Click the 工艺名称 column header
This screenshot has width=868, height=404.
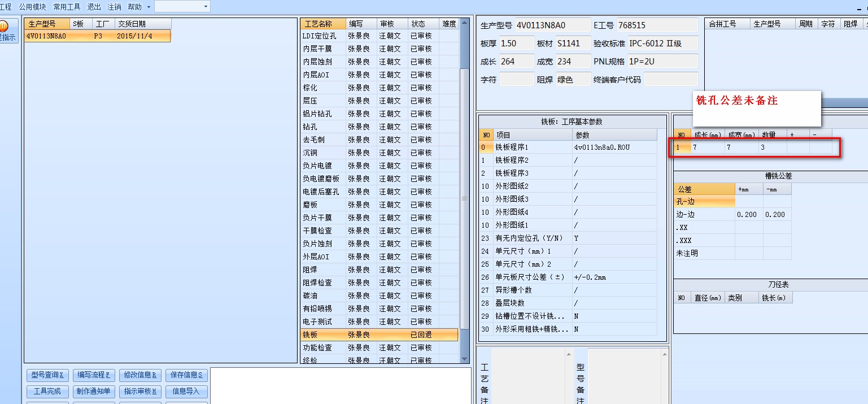324,24
